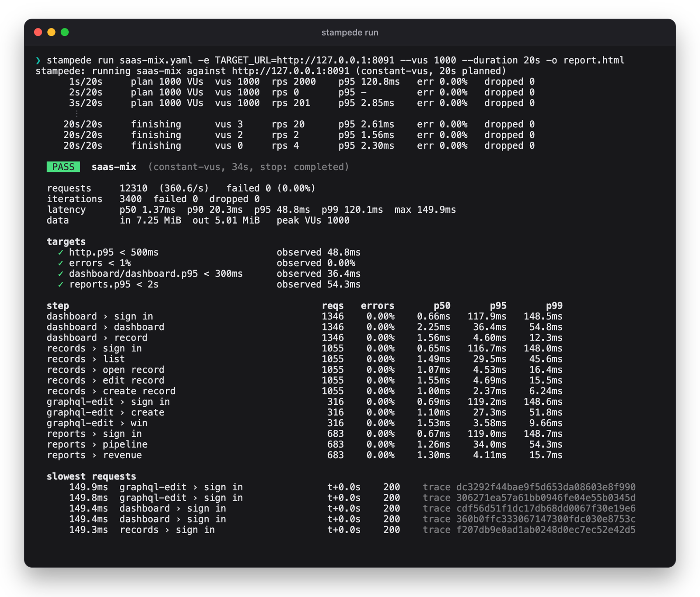Click the 'records › create record' step row
This screenshot has width=700, height=597.
point(304,391)
